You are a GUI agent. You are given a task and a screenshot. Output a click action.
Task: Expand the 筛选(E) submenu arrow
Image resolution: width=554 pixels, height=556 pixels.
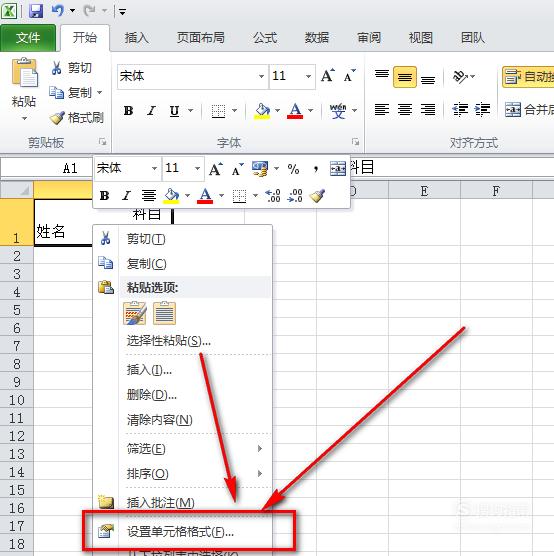pos(260,449)
